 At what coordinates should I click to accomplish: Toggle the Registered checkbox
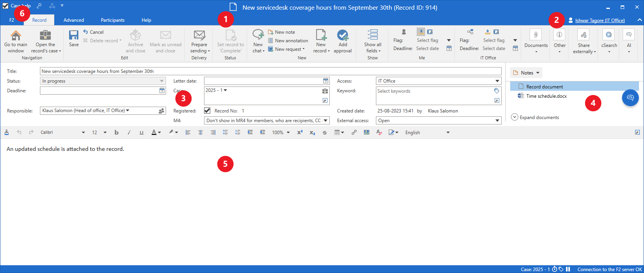[x=207, y=111]
